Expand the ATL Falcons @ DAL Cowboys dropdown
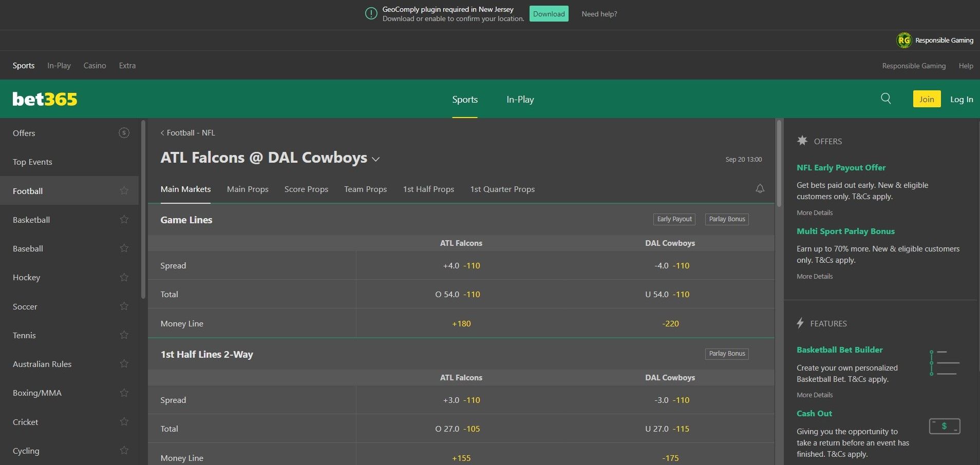The height and width of the screenshot is (465, 980). click(375, 159)
